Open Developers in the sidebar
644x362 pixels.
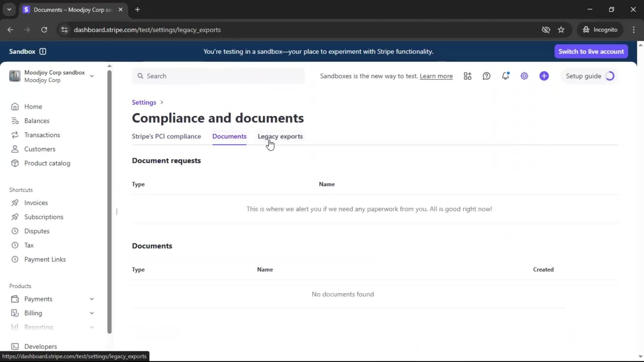[x=40, y=346]
